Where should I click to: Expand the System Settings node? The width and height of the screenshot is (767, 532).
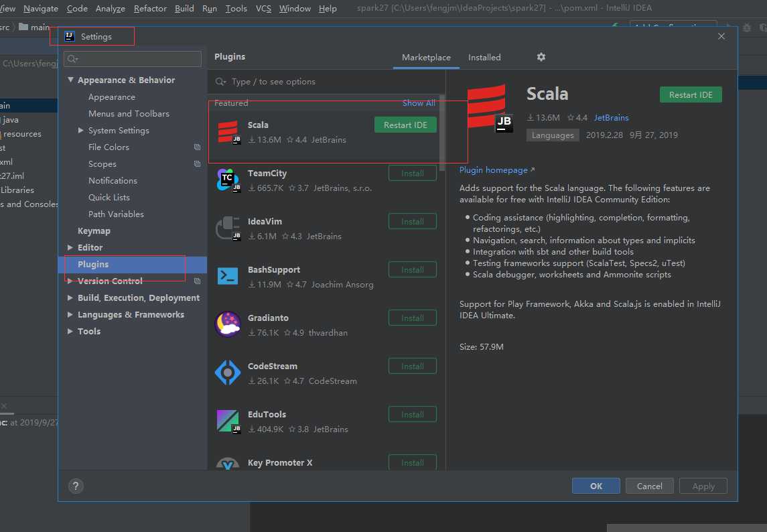coord(80,130)
